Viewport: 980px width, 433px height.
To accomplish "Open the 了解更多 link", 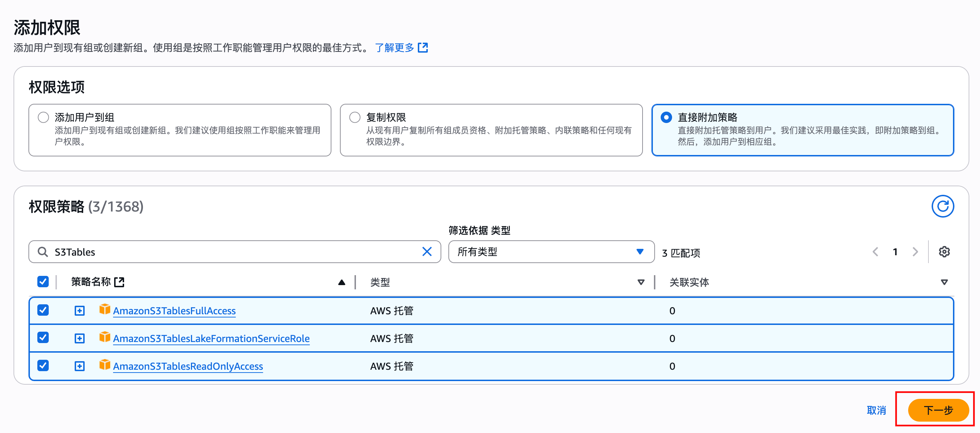I will [396, 48].
